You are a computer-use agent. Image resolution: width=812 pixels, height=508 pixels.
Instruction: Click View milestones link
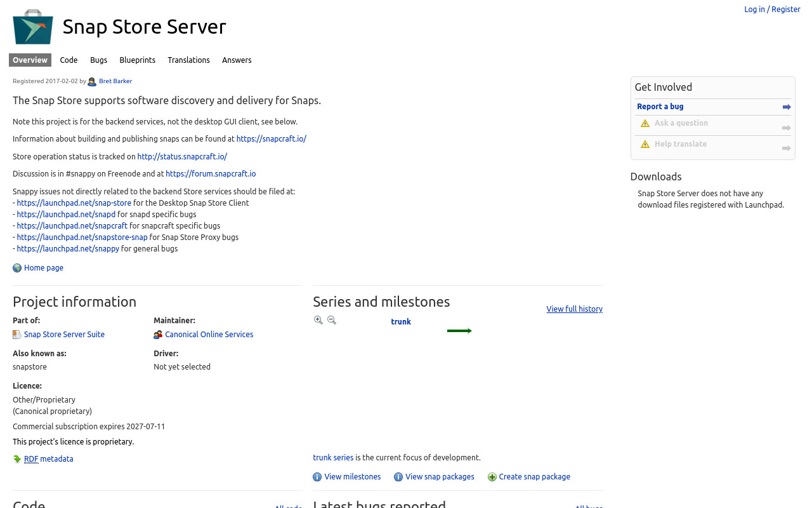coord(353,477)
